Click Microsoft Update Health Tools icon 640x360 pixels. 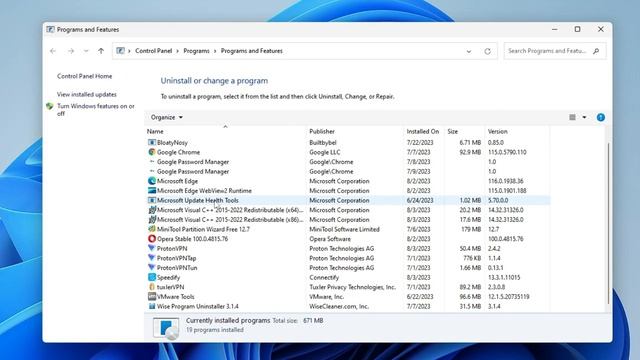point(152,200)
